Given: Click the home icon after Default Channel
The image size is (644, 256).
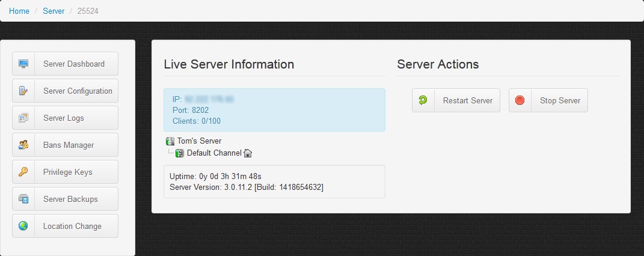Looking at the screenshot, I should click(x=248, y=153).
